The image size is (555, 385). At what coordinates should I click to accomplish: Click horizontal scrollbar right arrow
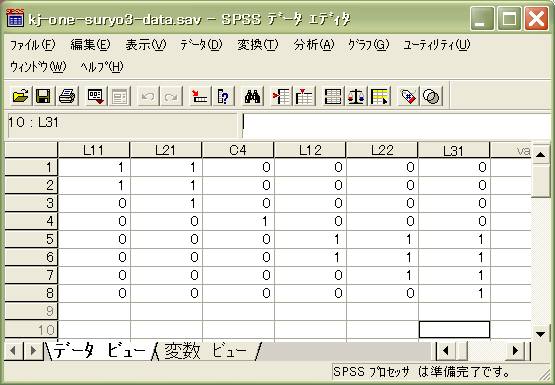click(516, 351)
